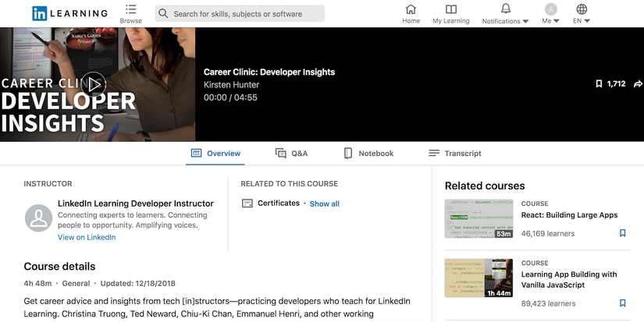Click the 1,712 saves count

[x=617, y=84]
